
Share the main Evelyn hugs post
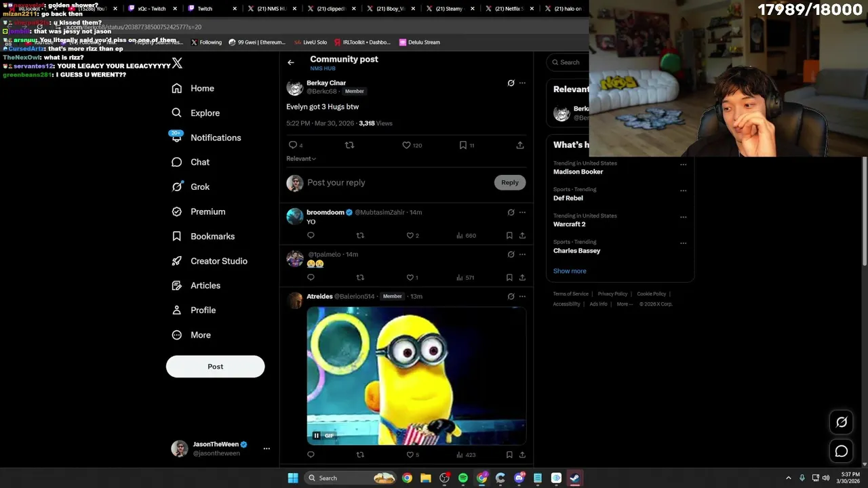tap(520, 145)
